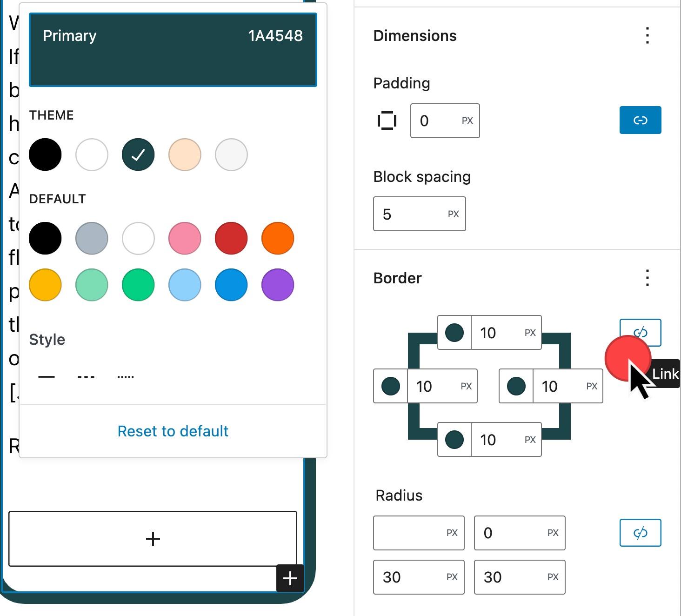This screenshot has height=616, width=681.
Task: Choose the purple default color swatch
Action: 278,285
